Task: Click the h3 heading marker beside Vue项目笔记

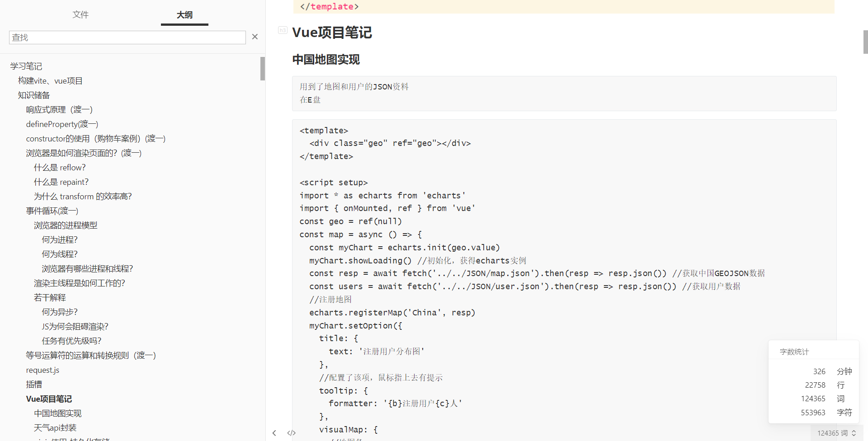Action: [x=283, y=30]
